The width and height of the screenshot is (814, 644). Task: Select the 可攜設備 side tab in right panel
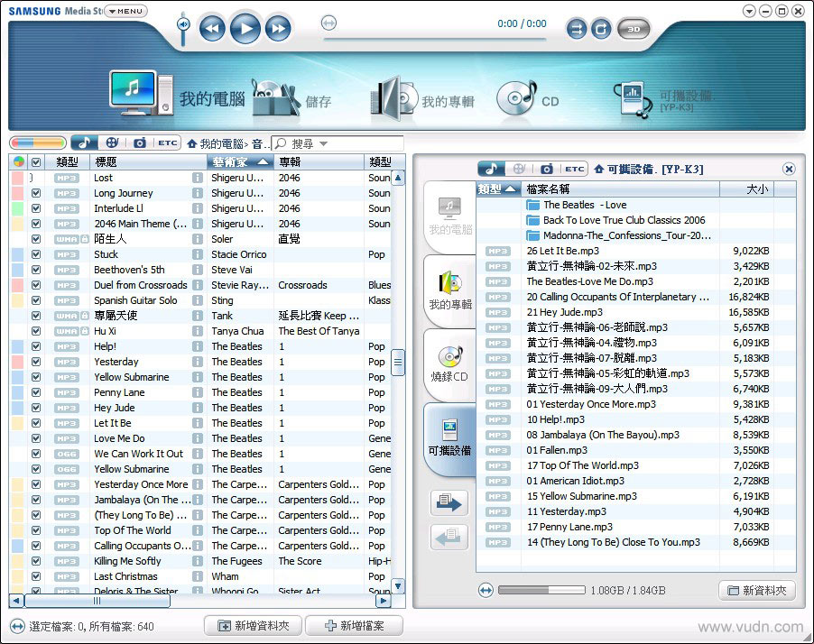tap(450, 438)
